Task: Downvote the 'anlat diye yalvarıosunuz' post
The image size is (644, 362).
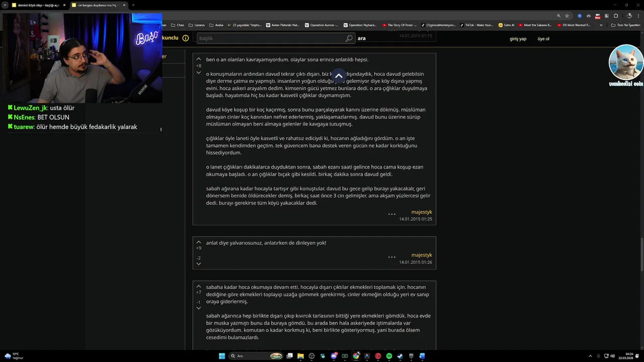Action: point(198,264)
